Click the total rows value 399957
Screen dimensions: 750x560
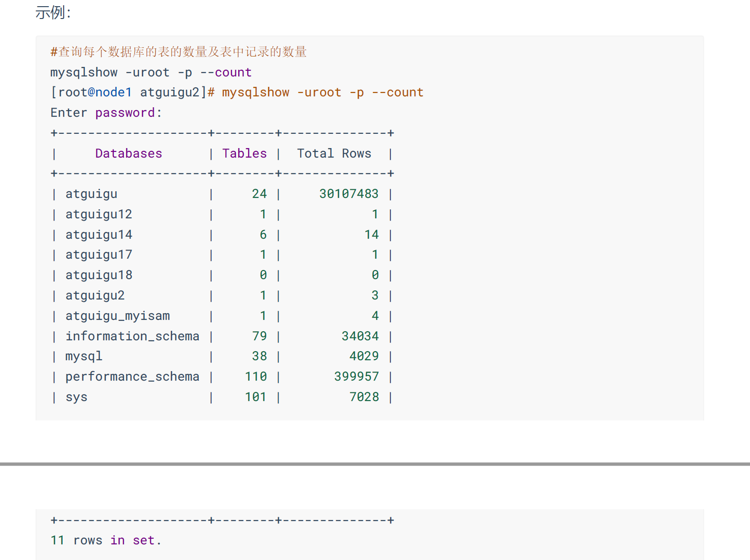tap(356, 376)
